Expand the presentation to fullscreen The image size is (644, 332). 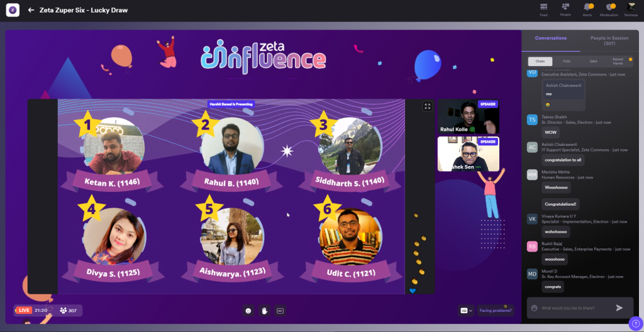tap(428, 106)
